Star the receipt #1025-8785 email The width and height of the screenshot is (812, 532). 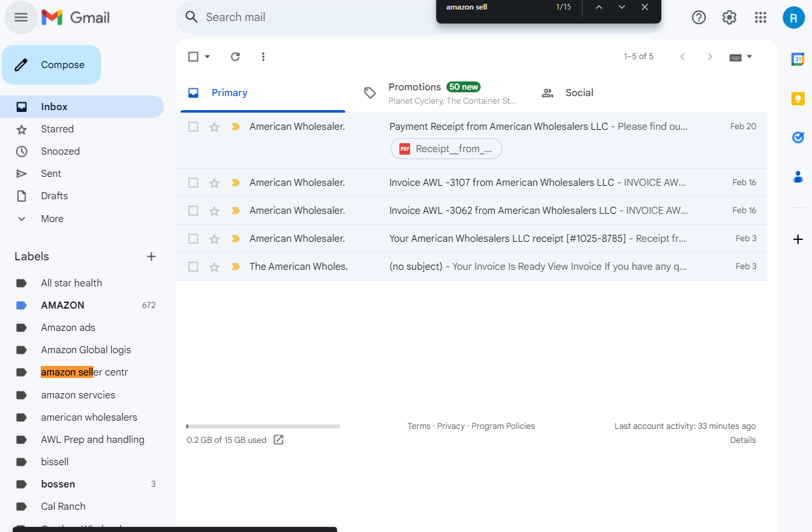click(214, 239)
